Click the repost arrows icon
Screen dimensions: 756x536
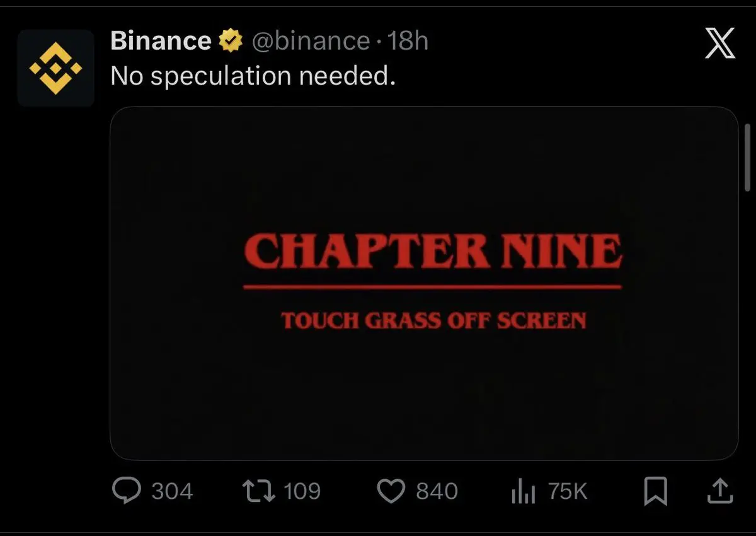click(259, 491)
